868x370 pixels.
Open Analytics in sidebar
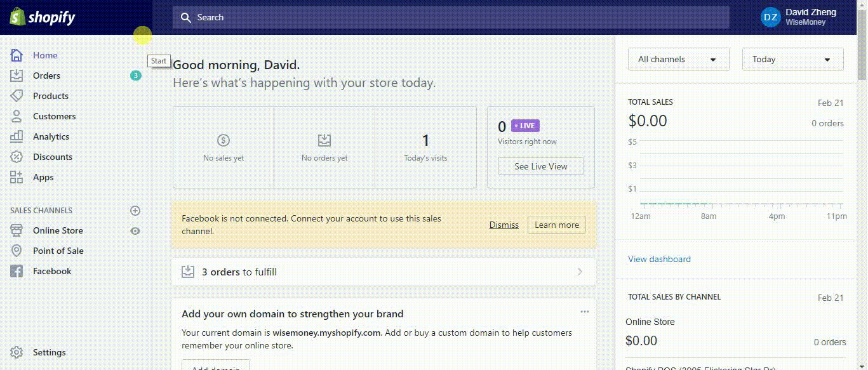point(51,136)
